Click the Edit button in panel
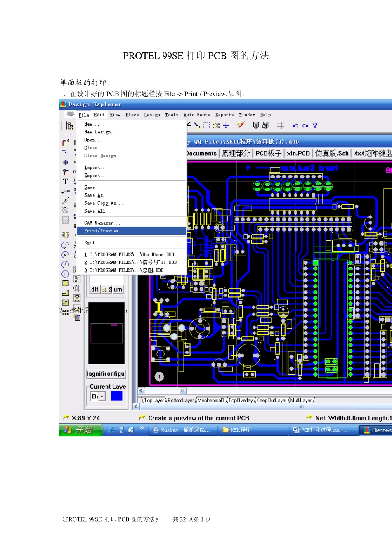Screen dimensions: 392x555 pos(95,289)
